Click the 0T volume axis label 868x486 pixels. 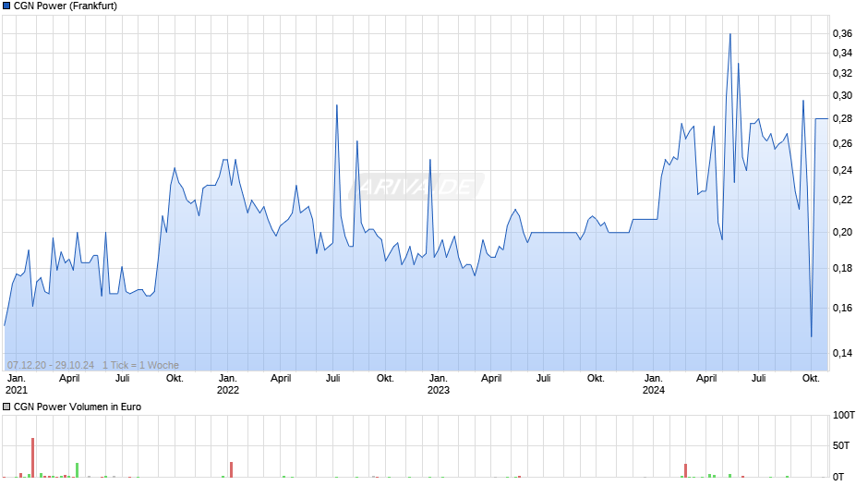coord(838,477)
